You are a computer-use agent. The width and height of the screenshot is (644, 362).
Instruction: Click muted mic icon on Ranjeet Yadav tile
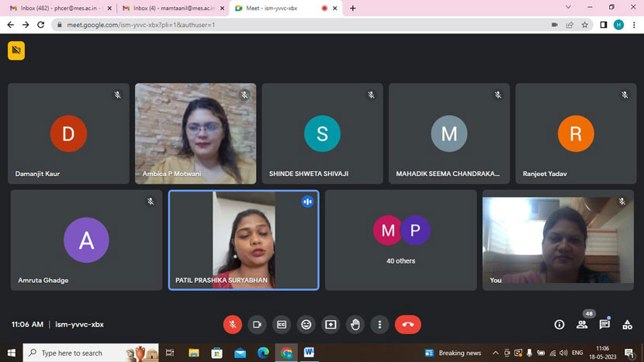click(625, 95)
